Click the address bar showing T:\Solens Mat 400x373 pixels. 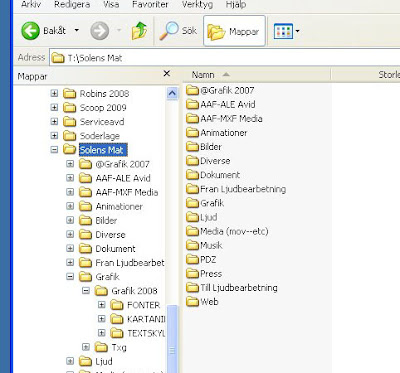225,58
